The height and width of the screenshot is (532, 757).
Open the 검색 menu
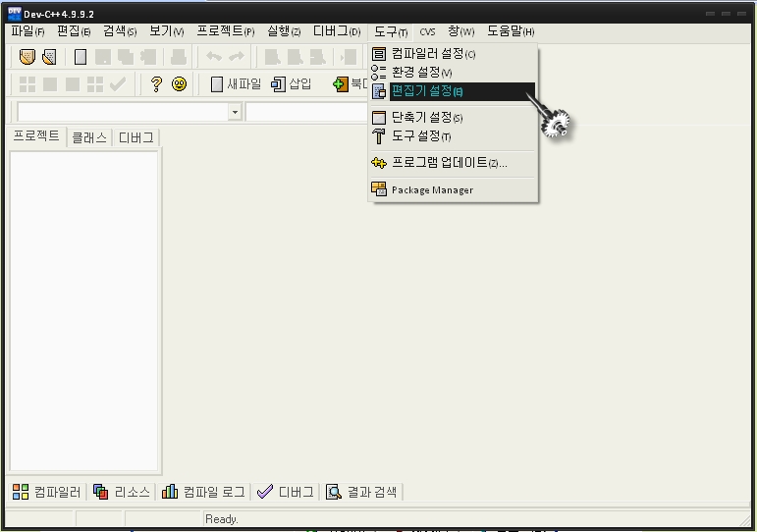coord(120,31)
